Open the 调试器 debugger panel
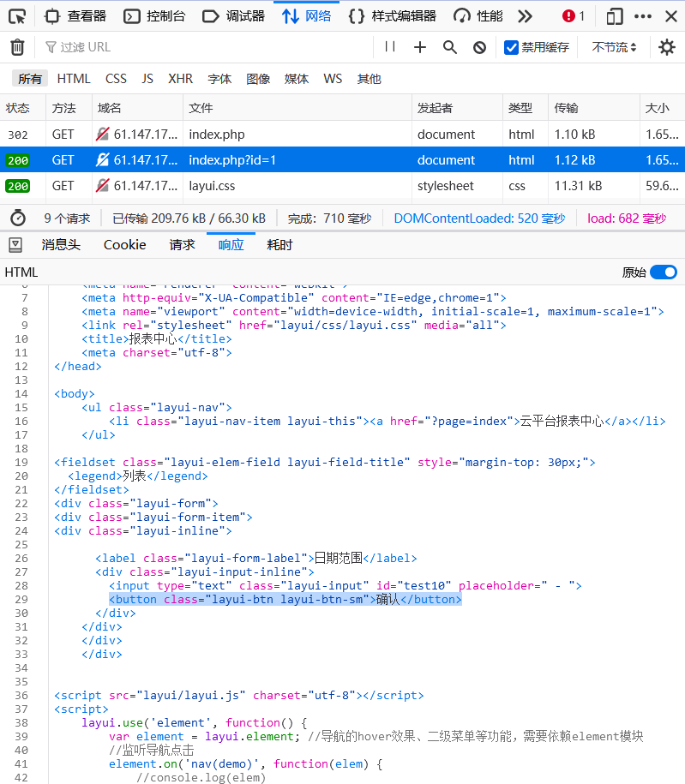The image size is (685, 784). (x=234, y=16)
